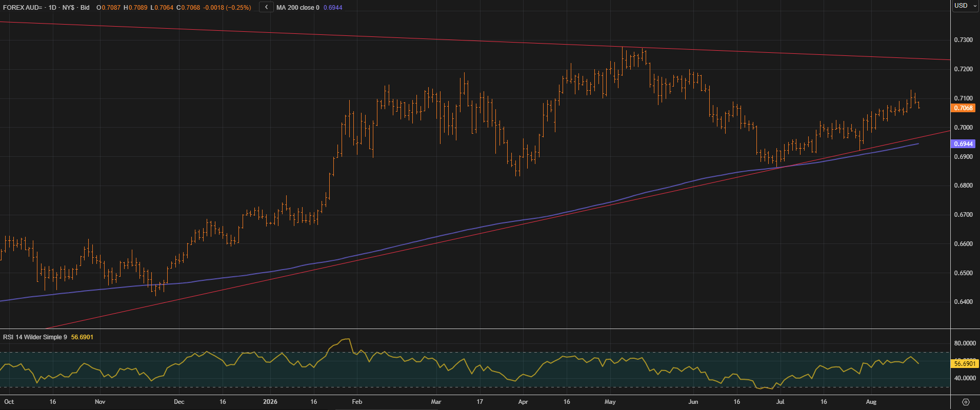This screenshot has height=410, width=980.
Task: Click the 0.6900 price axis label
Action: click(963, 157)
